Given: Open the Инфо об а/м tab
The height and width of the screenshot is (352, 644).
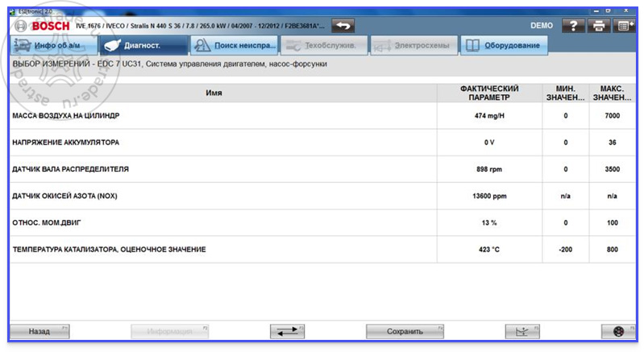Looking at the screenshot, I should pyautogui.click(x=54, y=45).
